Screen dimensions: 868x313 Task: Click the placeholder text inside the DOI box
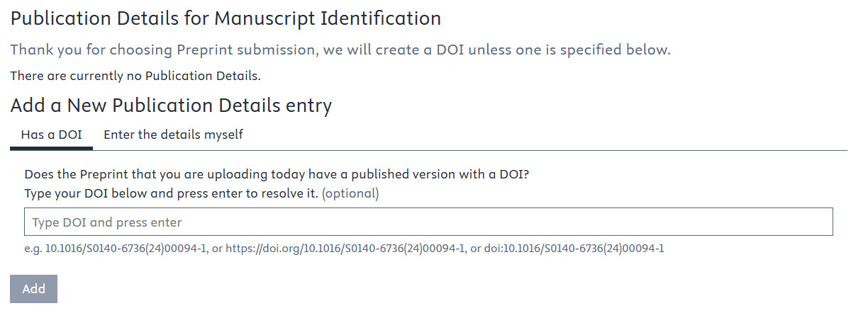(x=107, y=222)
